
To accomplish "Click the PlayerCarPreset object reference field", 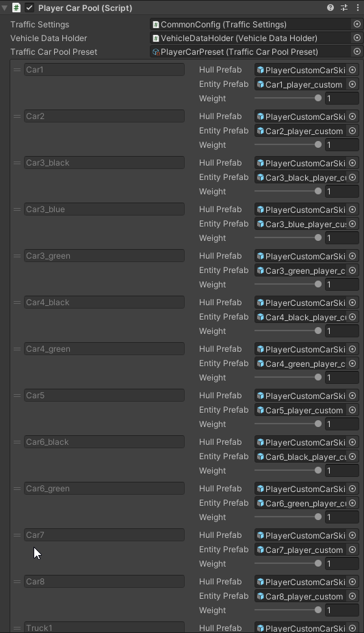I will 251,52.
